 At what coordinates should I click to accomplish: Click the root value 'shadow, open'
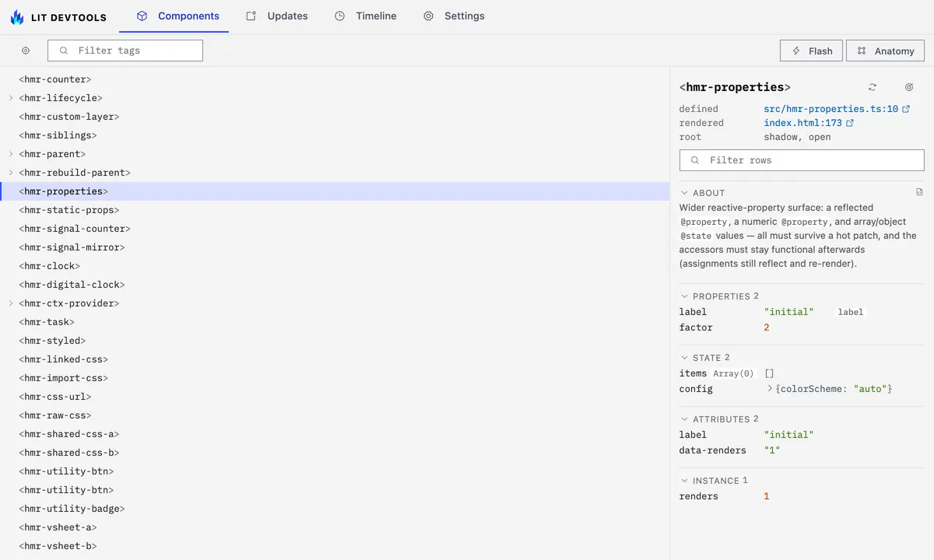pyautogui.click(x=798, y=137)
